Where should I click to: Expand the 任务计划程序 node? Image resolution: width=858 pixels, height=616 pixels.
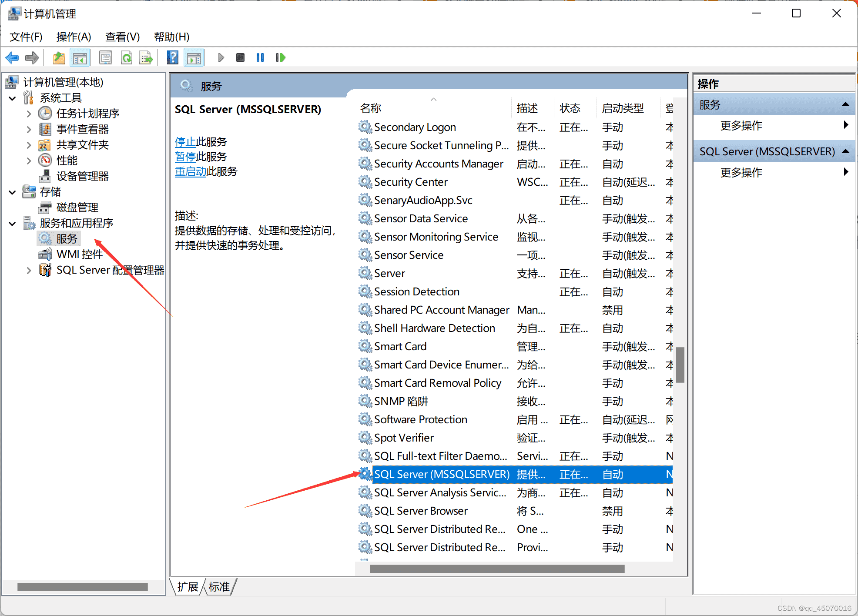(29, 114)
